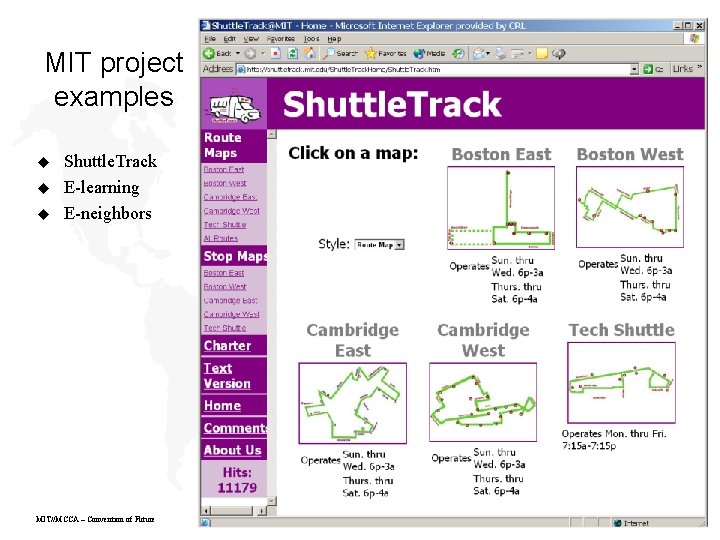Open the Help menu

(x=334, y=39)
